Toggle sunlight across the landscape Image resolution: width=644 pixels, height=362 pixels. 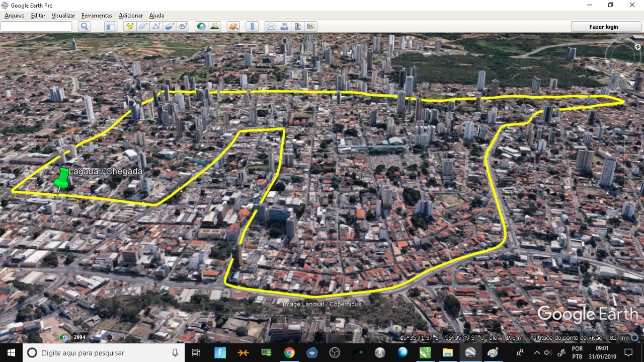(x=214, y=27)
